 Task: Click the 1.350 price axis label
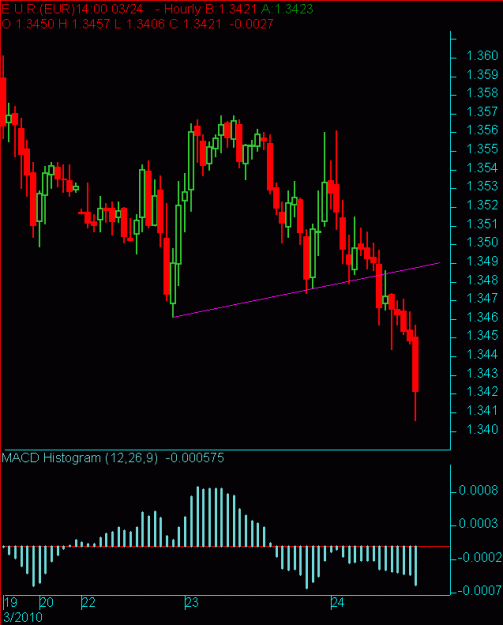coord(482,242)
